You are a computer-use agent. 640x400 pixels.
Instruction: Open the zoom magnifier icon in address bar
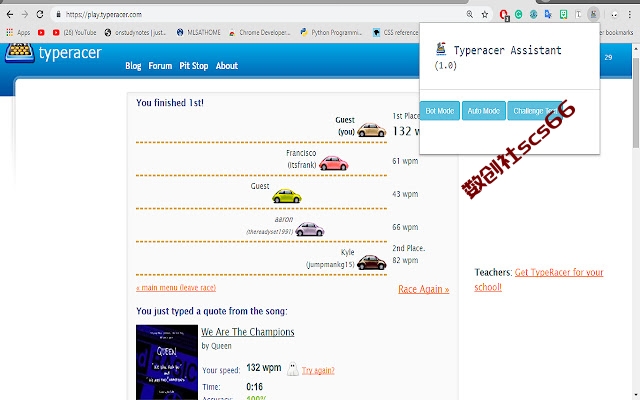click(x=470, y=15)
